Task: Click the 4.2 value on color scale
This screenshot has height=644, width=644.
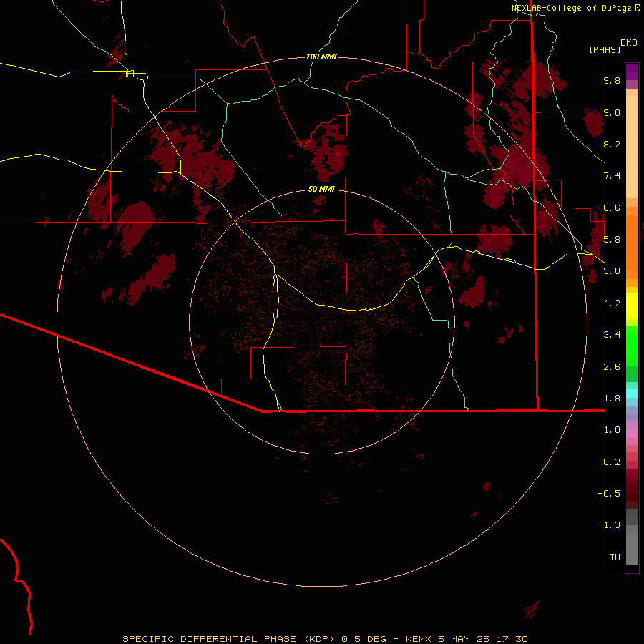Action: pos(612,303)
